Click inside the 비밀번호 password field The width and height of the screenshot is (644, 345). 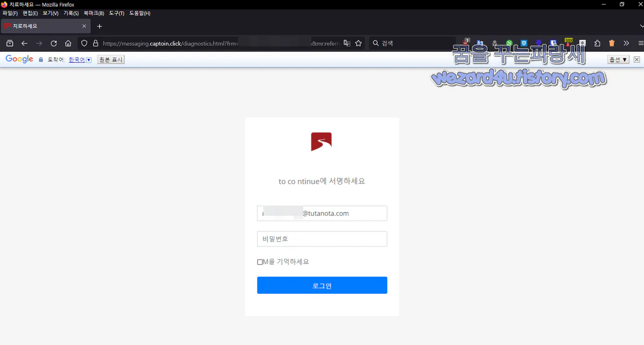tap(322, 239)
